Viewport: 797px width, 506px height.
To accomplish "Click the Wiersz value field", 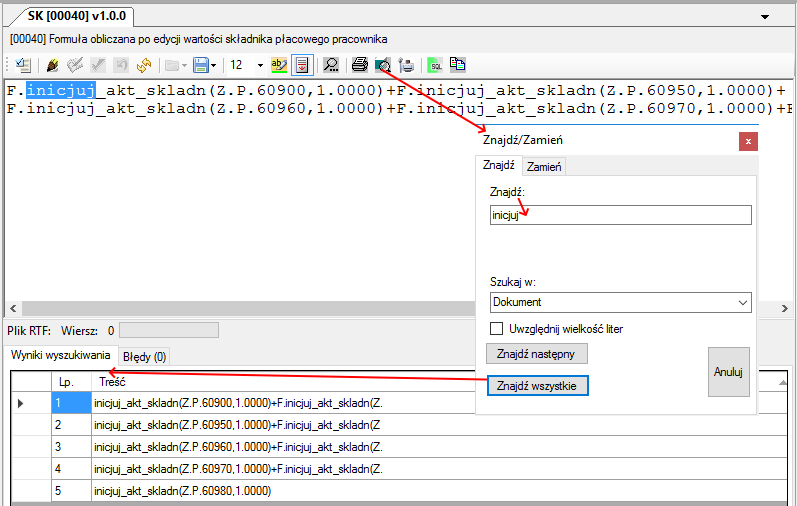I will click(x=169, y=331).
